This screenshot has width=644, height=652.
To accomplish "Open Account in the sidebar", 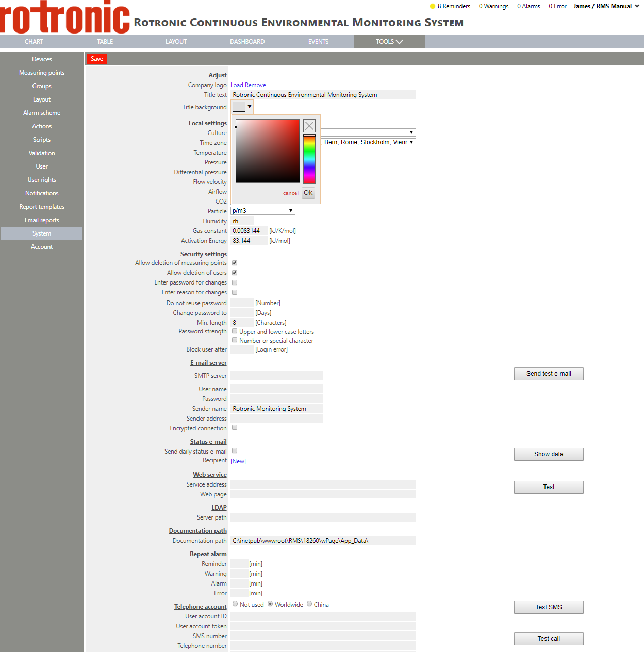I will click(42, 247).
